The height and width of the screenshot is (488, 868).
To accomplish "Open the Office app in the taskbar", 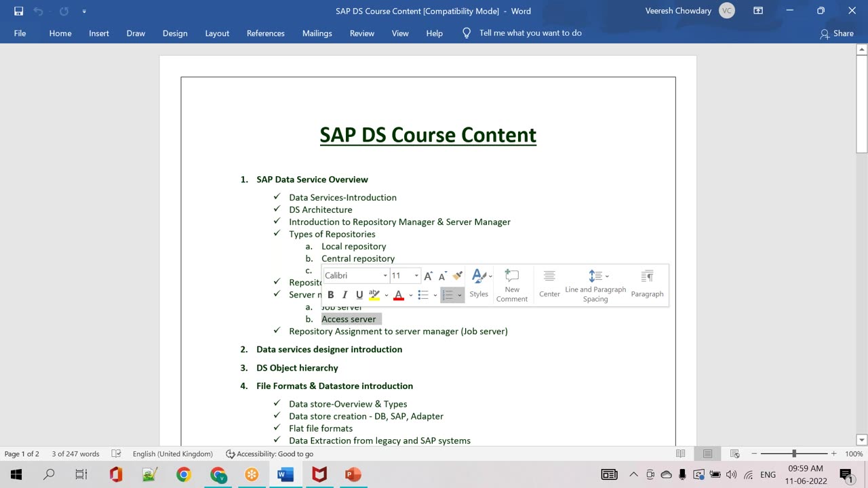I will click(x=116, y=474).
